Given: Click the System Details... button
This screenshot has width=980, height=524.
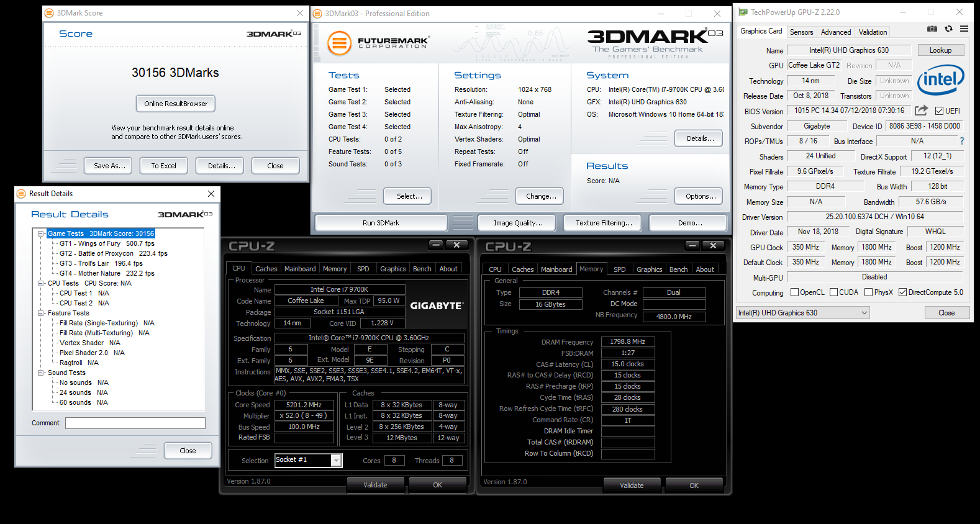Looking at the screenshot, I should coord(699,138).
